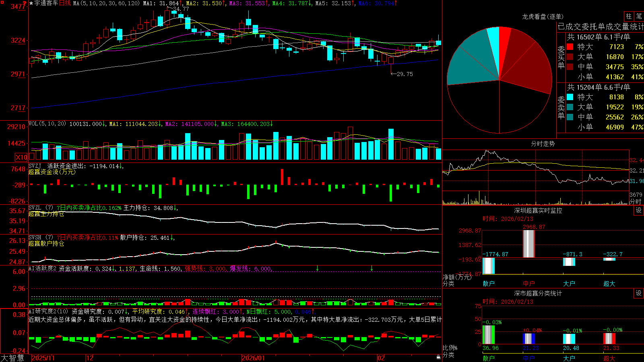Jump to the 02 month marker on timeline
Image resolution: width=644 pixels, height=362 pixels.
click(x=381, y=358)
